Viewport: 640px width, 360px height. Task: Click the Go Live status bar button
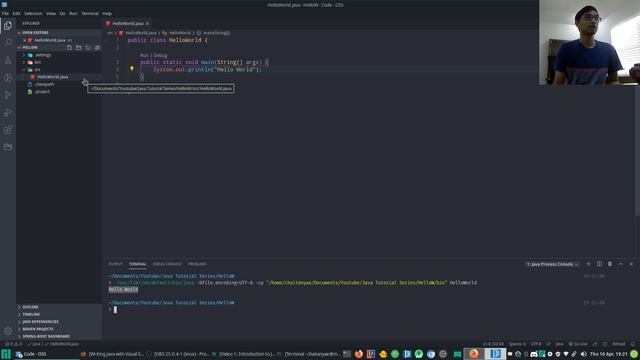(x=578, y=344)
